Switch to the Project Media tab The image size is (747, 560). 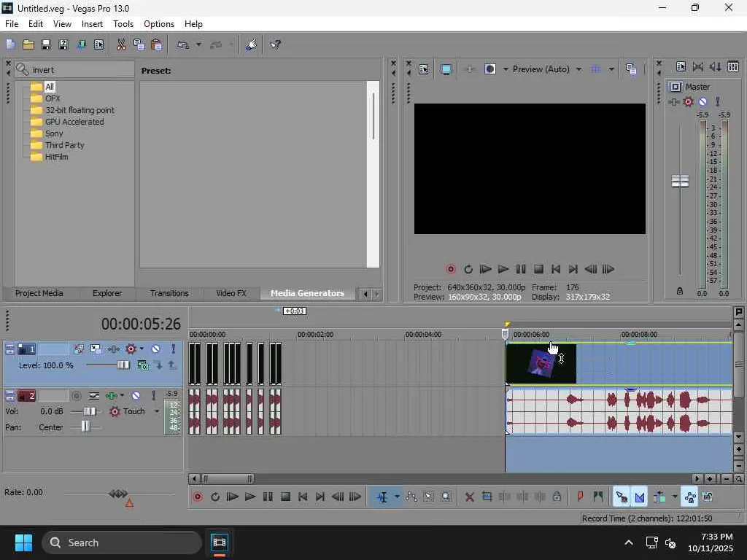(39, 293)
